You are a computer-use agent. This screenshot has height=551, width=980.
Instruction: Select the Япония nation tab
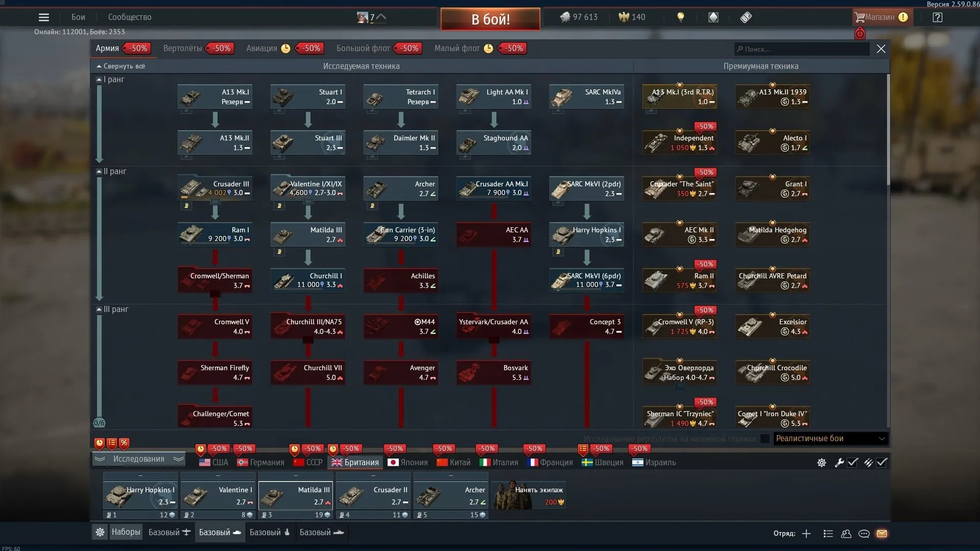coord(408,463)
